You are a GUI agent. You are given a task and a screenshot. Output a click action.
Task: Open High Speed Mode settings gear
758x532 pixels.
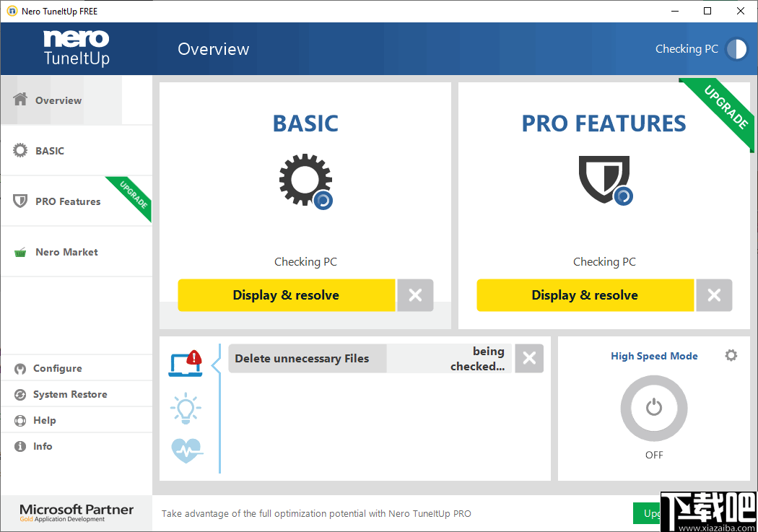pyautogui.click(x=731, y=356)
